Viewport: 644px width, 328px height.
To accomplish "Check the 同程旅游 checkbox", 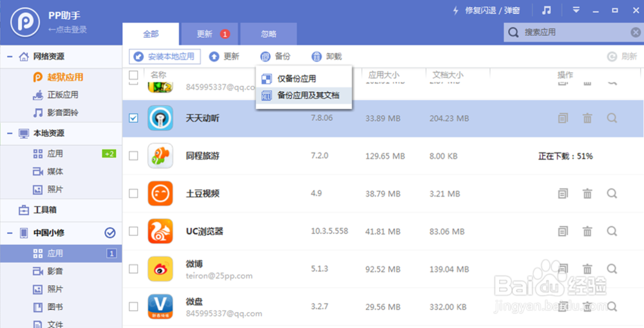I will click(133, 156).
